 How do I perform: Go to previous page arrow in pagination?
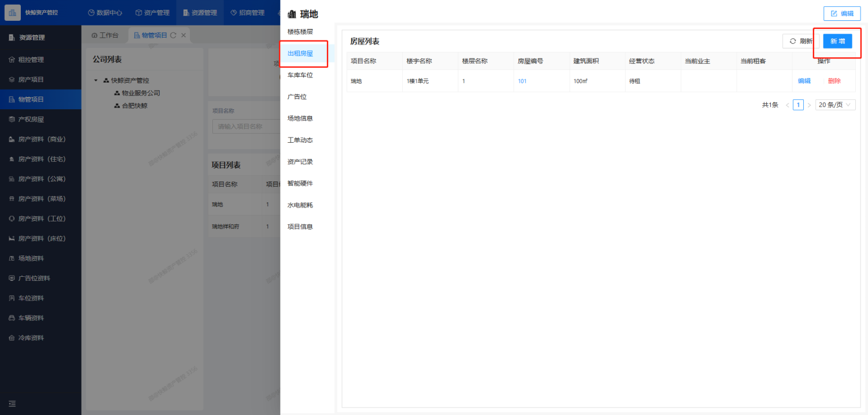click(x=788, y=105)
